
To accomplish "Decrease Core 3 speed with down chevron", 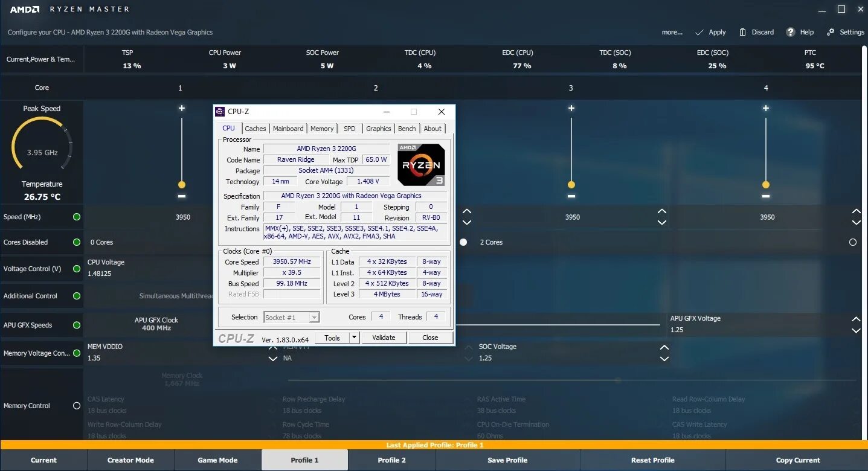I will point(662,222).
